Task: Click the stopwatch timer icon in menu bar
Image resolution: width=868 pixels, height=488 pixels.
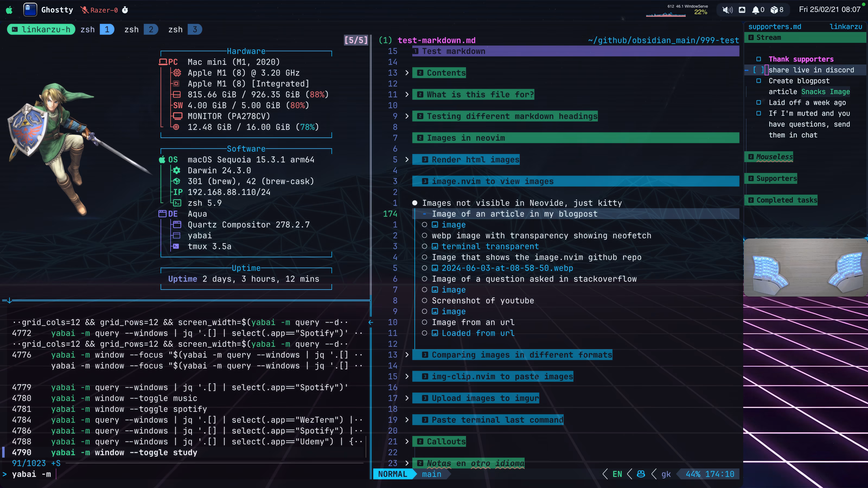Action: coord(125,10)
